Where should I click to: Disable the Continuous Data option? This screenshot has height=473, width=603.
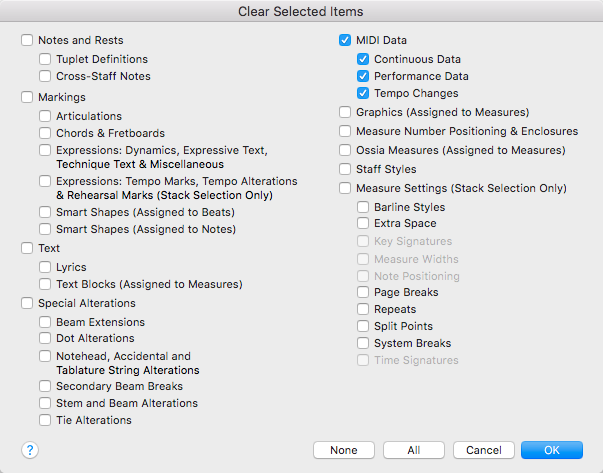click(x=363, y=60)
